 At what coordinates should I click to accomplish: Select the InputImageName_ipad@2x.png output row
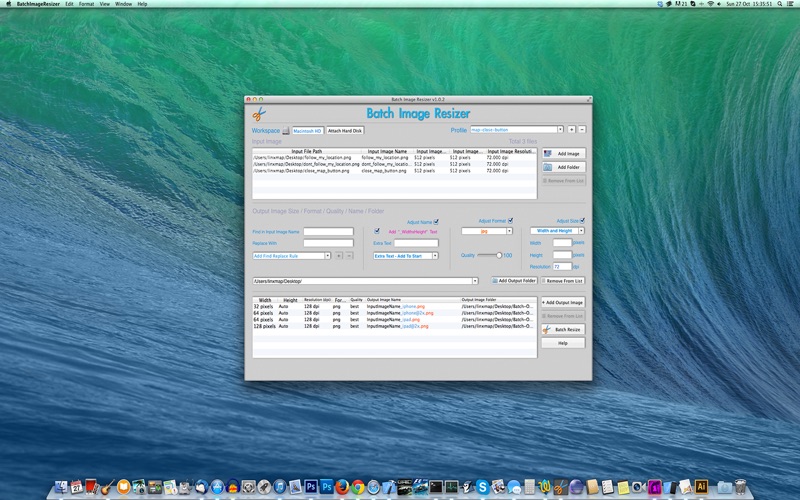(394, 326)
